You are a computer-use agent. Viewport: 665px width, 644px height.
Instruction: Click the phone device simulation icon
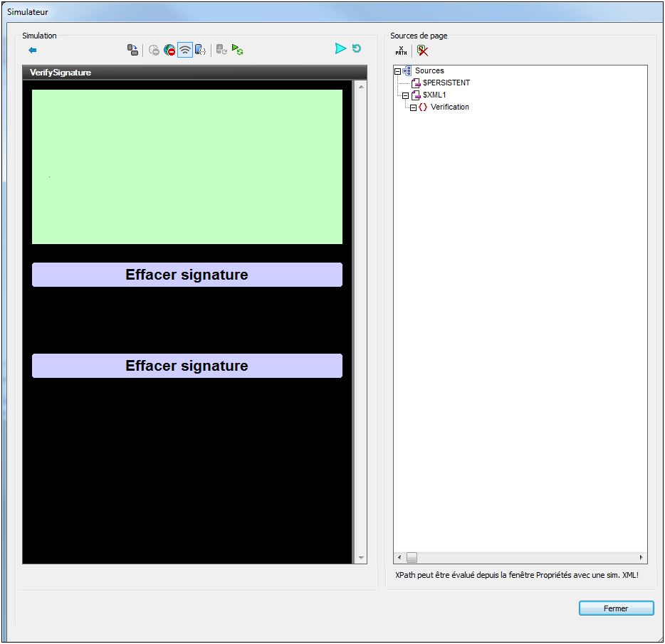point(201,50)
